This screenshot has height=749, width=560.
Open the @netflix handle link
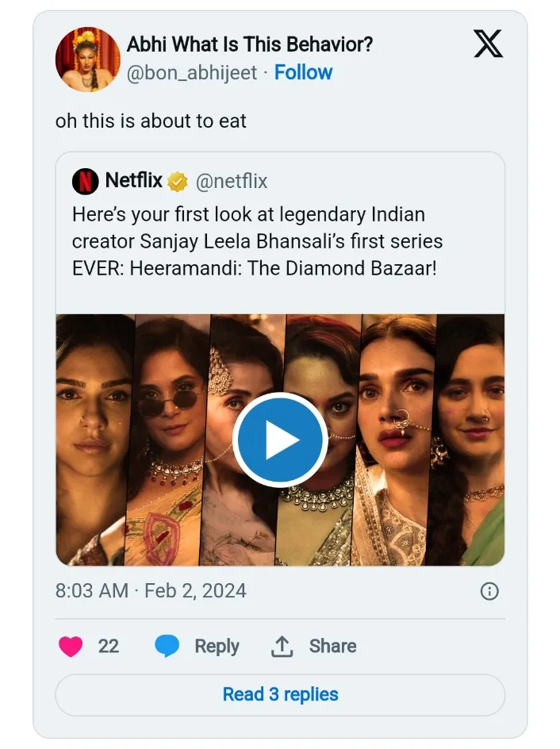point(232,182)
